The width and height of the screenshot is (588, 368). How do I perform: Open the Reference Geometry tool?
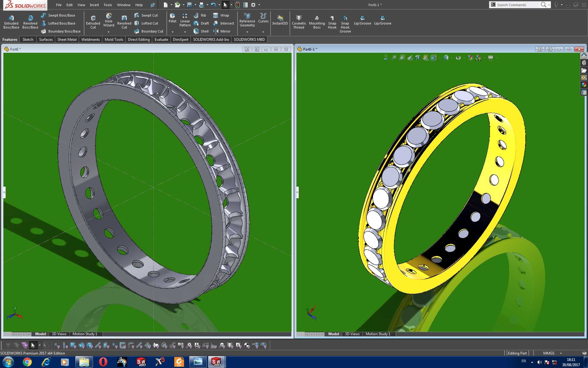click(247, 20)
